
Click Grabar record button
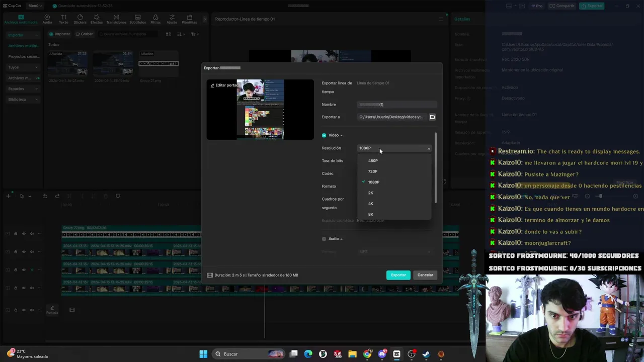coord(84,34)
